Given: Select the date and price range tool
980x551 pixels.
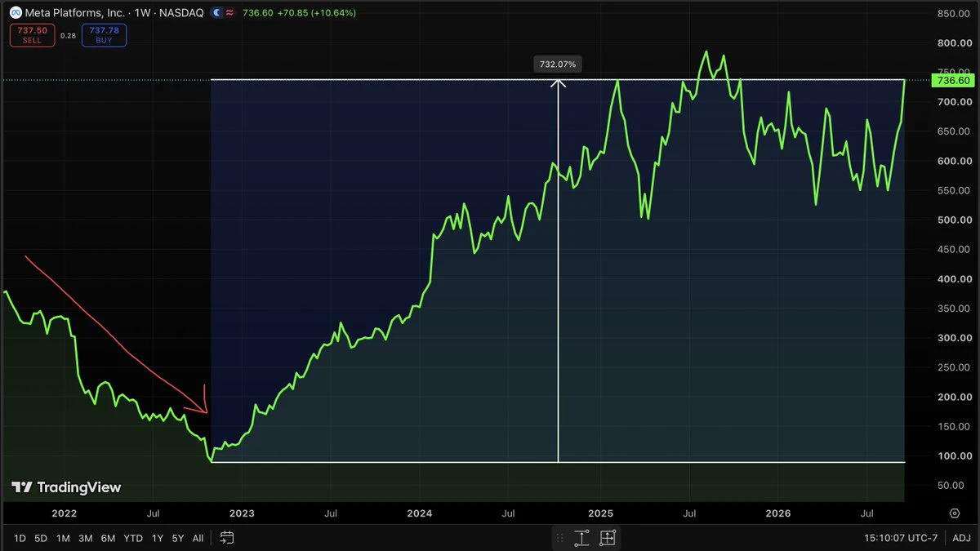Looking at the screenshot, I should 608,538.
